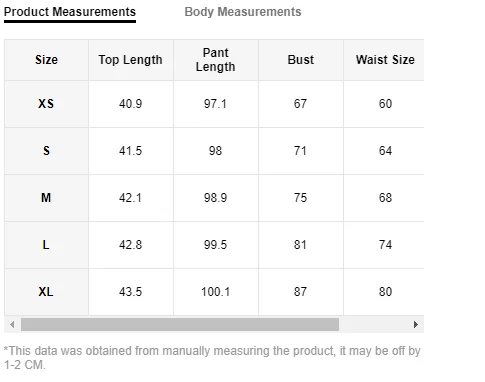485x382 pixels.
Task: Select the XL size row label
Action: 46,292
